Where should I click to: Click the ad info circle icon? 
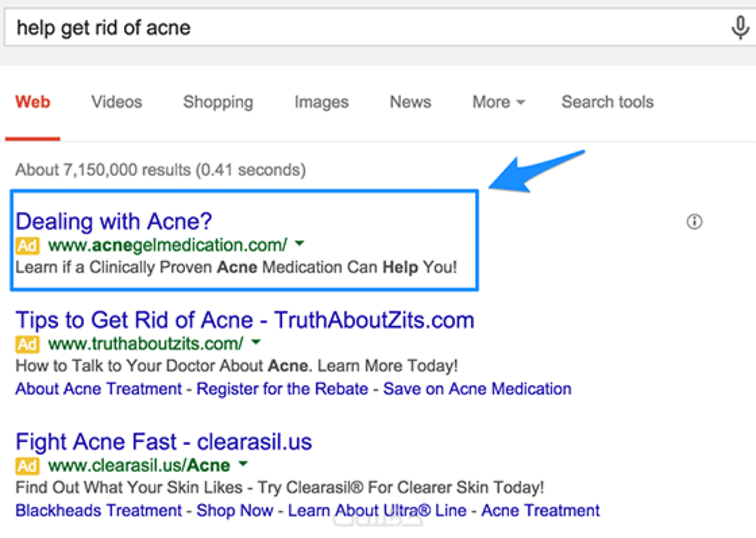pos(694,221)
